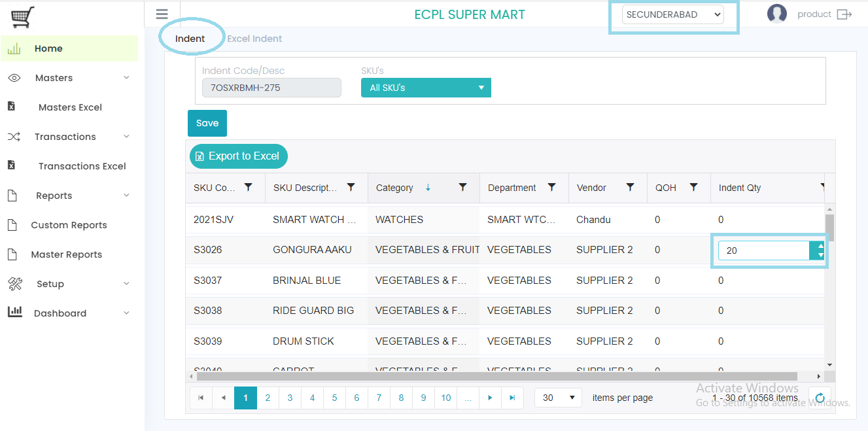Click the user profile avatar
Screen dimensions: 868x431
point(776,14)
